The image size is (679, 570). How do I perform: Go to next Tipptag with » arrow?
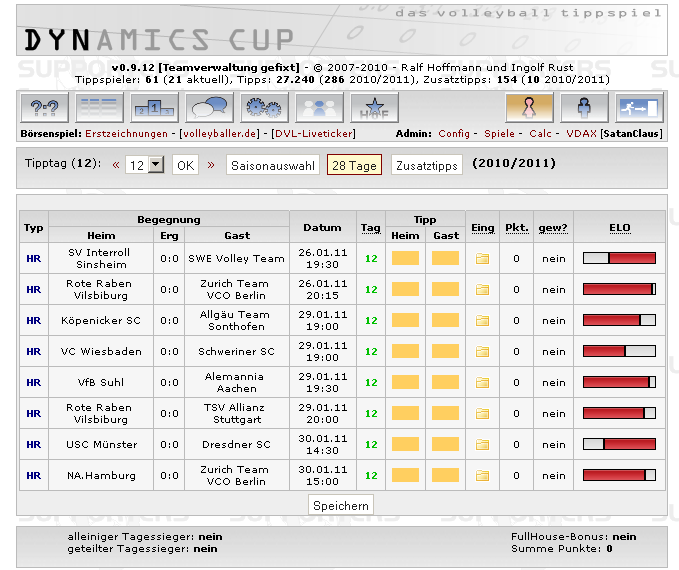point(211,165)
